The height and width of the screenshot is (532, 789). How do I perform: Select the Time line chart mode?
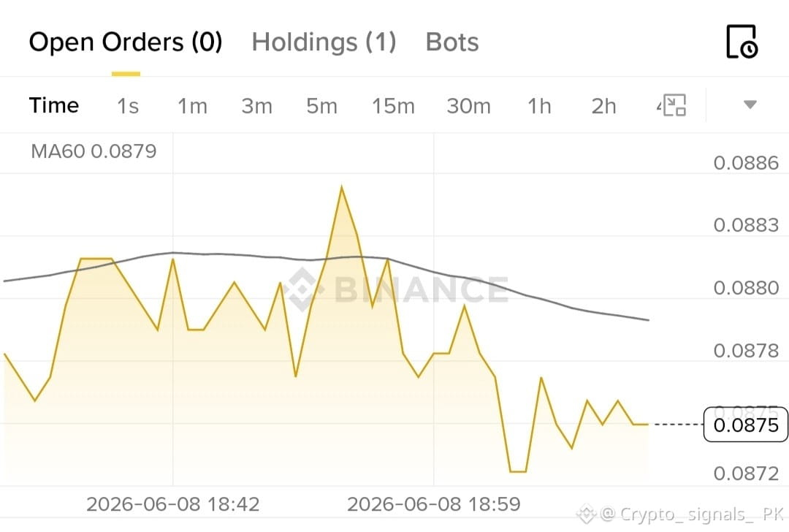tap(54, 105)
